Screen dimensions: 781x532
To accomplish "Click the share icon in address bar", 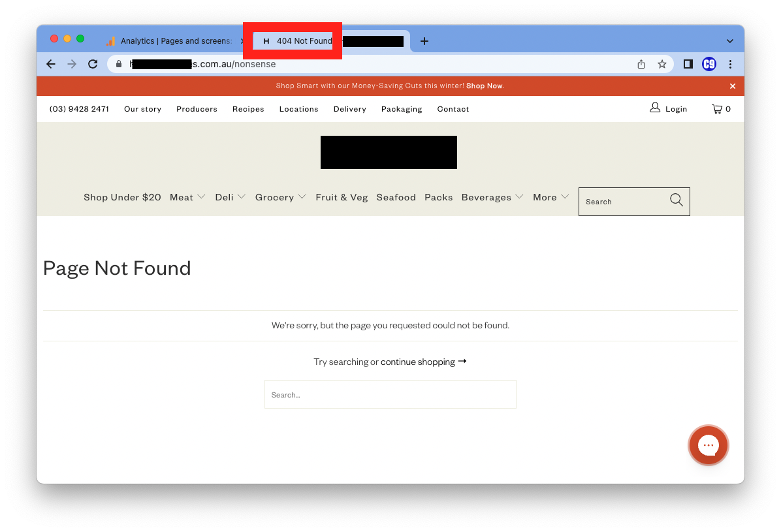I will click(x=641, y=64).
